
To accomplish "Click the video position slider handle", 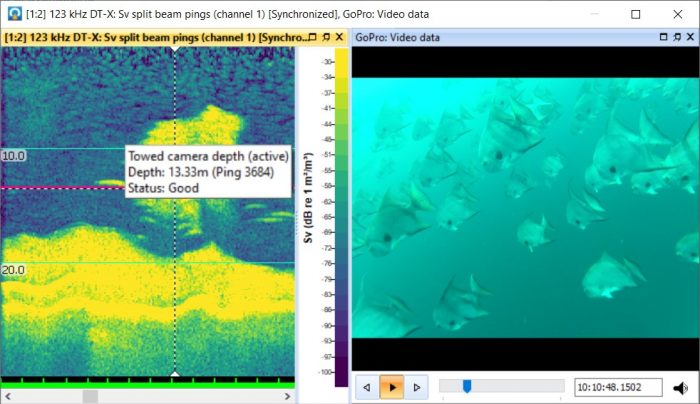I will pyautogui.click(x=466, y=386).
